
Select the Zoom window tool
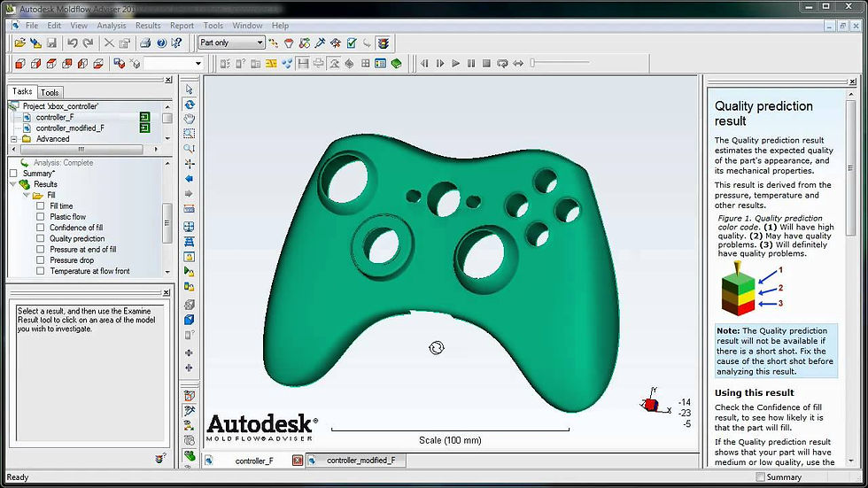[190, 134]
